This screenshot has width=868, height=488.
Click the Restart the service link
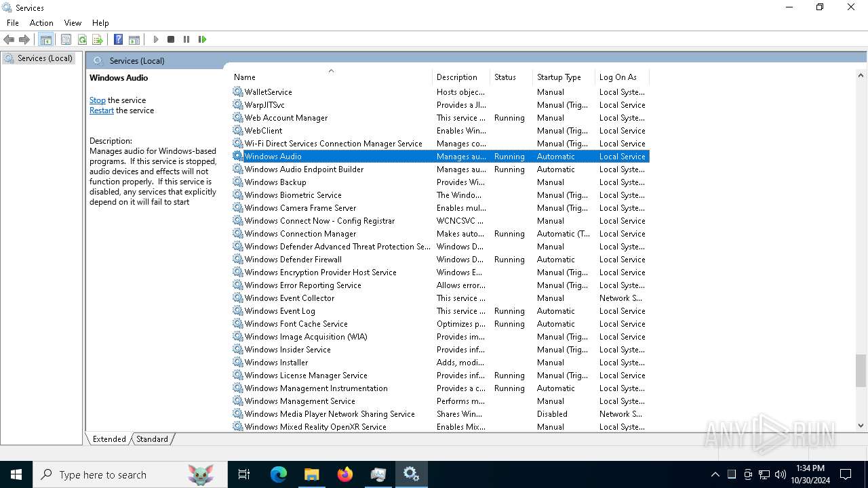(x=102, y=110)
